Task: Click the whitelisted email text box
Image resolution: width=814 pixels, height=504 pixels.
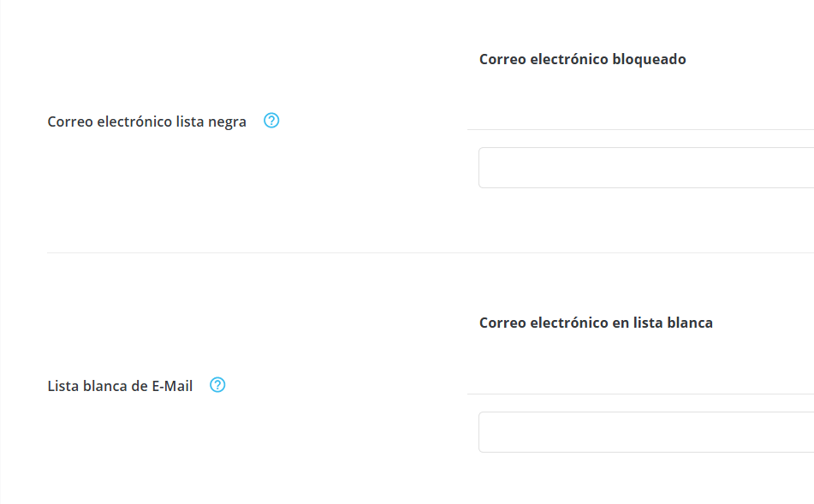Action: pyautogui.click(x=645, y=432)
